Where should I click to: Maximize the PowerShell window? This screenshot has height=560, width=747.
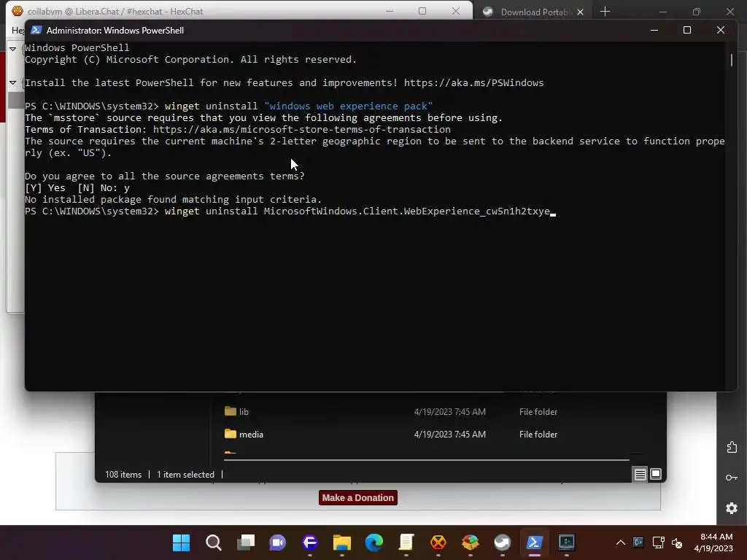coord(687,30)
